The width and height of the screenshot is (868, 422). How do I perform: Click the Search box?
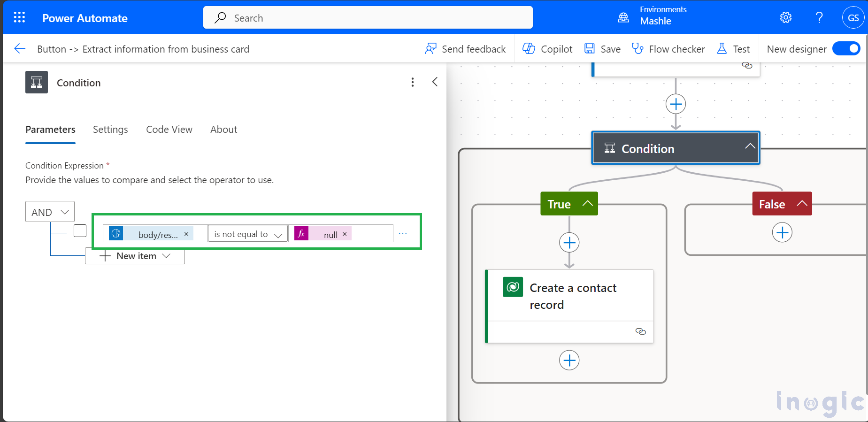368,18
